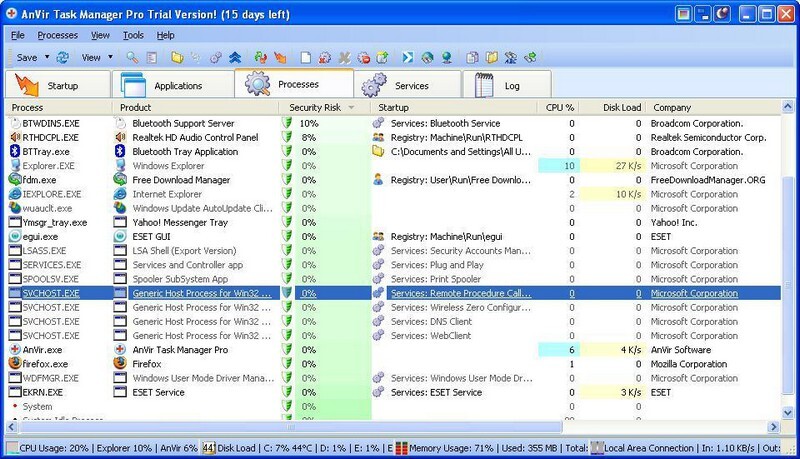Sort by the Process column header
800x459 pixels.
(59, 108)
